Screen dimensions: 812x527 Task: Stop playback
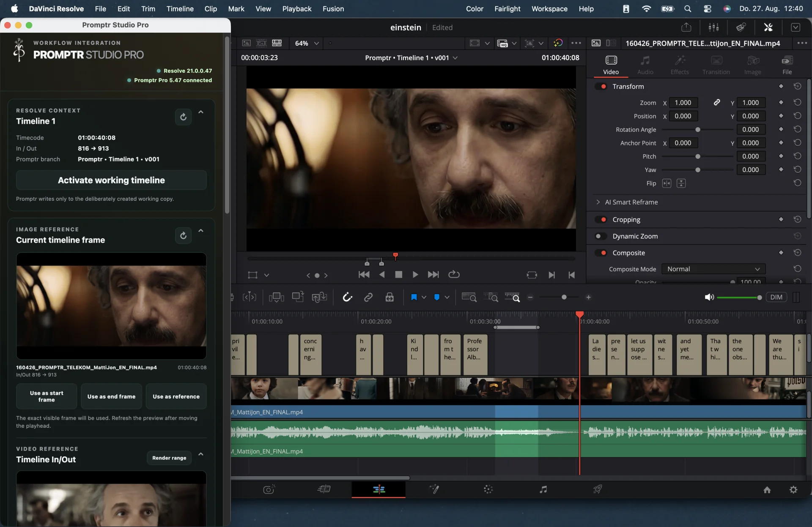[x=398, y=275]
